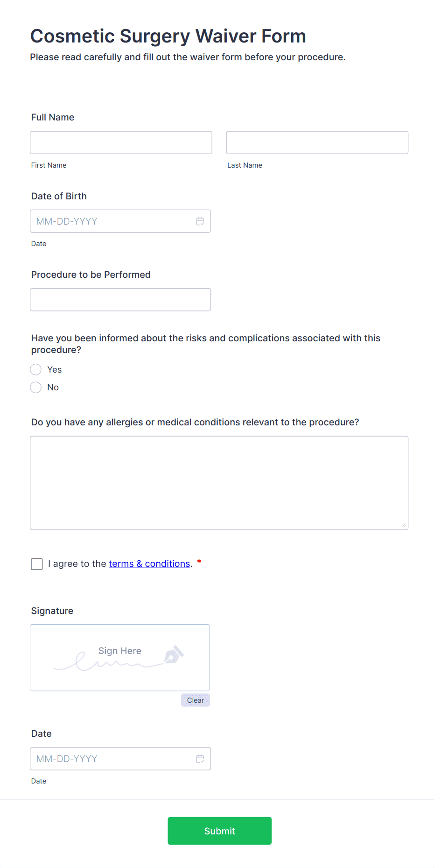
Task: Click the Date of Birth date field
Action: click(112, 221)
